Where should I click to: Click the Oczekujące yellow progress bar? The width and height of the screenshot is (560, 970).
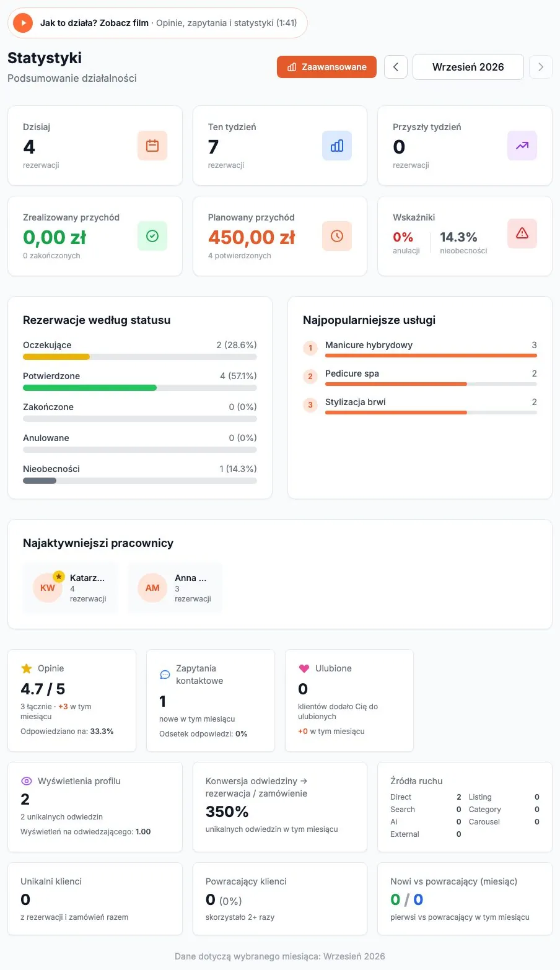56,357
